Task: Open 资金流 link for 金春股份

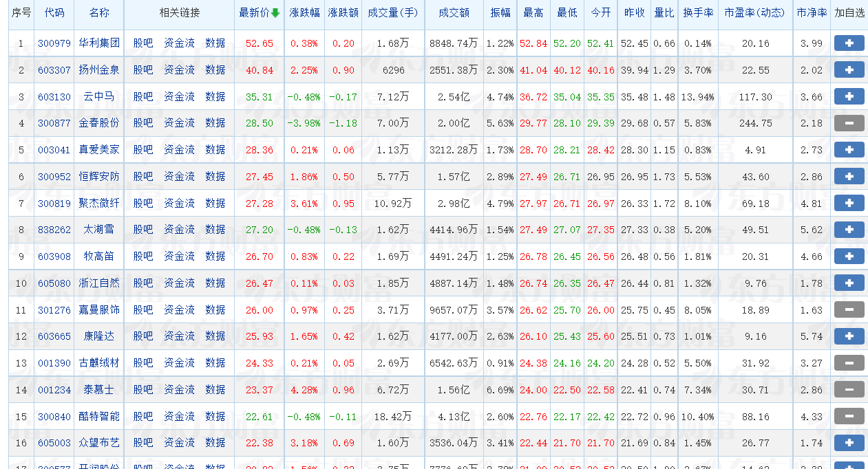Action: pos(179,123)
